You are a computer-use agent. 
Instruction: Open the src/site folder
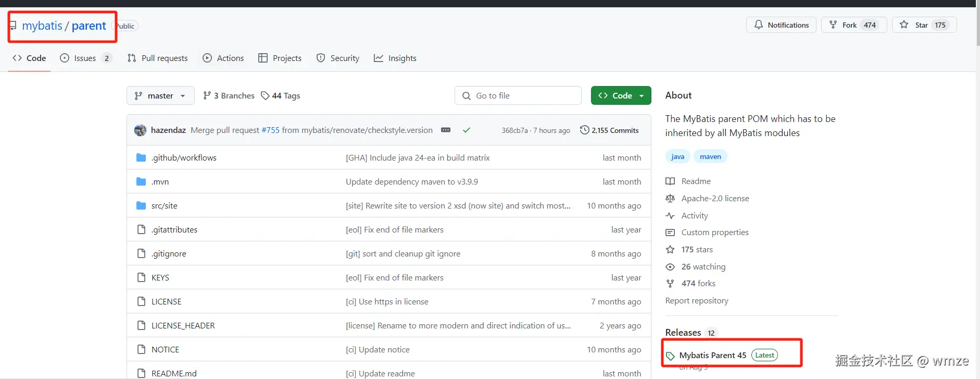point(164,205)
